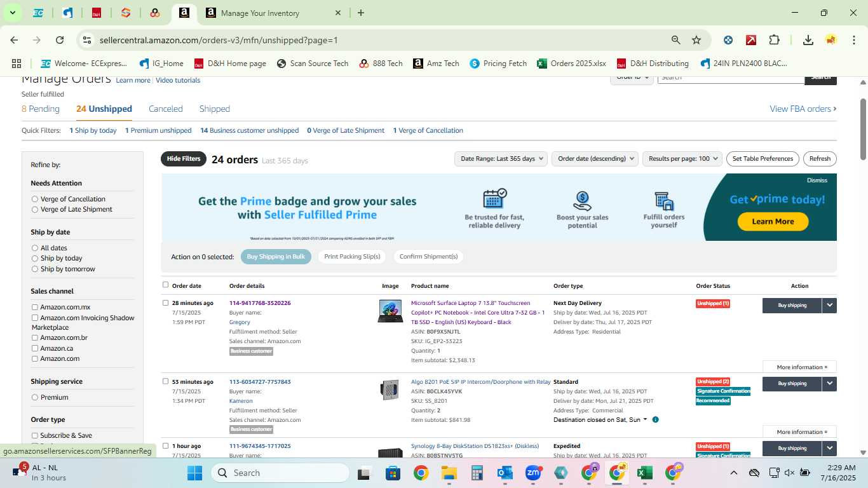Open a new tab with the plus button
Image resolution: width=868 pixels, height=488 pixels.
tap(361, 13)
